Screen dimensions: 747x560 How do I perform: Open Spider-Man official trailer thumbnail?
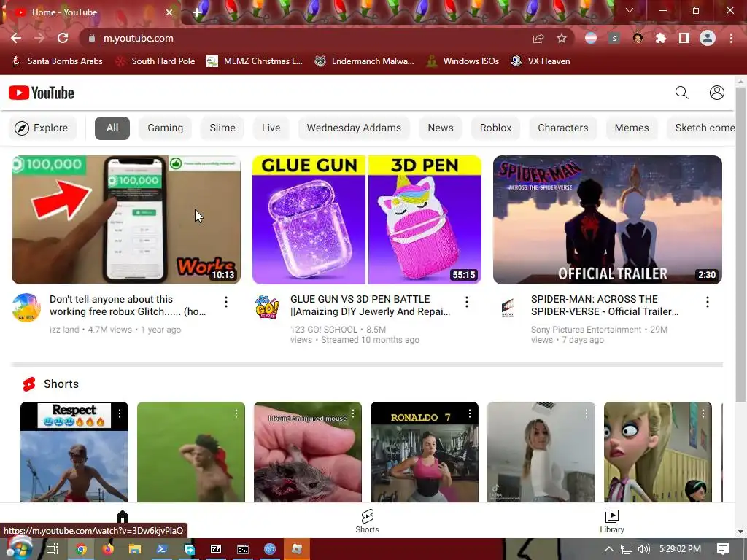[x=608, y=219]
